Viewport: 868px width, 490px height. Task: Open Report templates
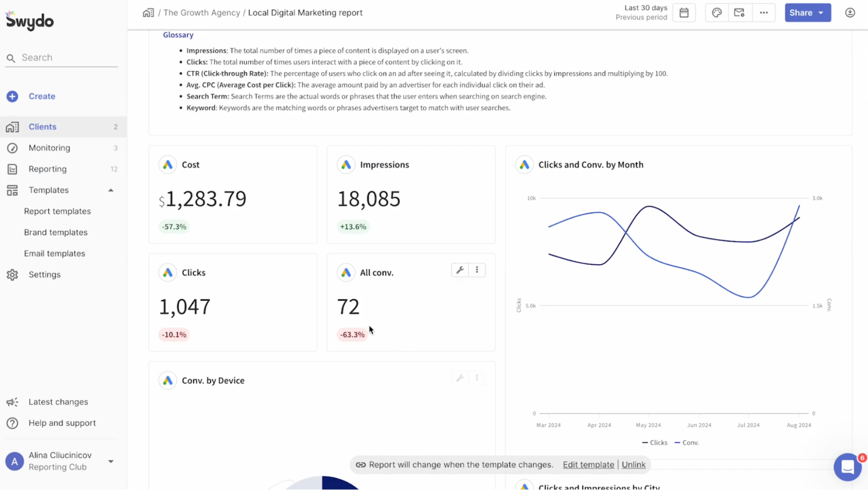tap(57, 211)
